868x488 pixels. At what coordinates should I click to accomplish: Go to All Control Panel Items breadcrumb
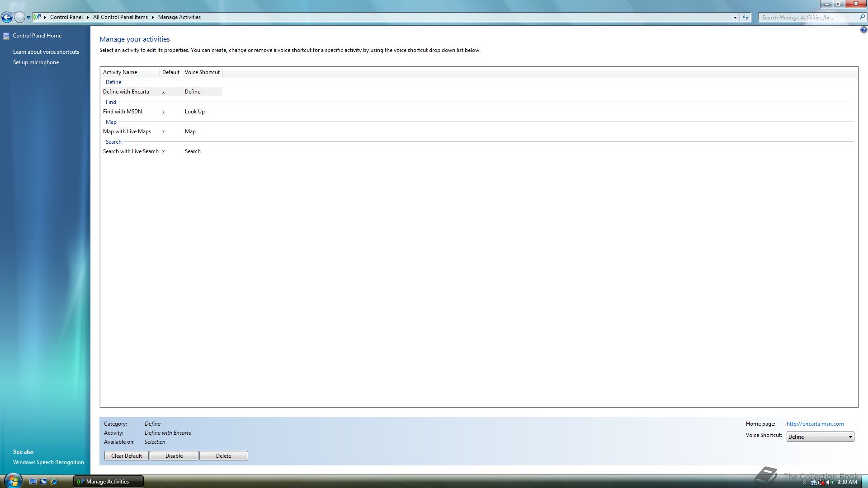coord(120,17)
